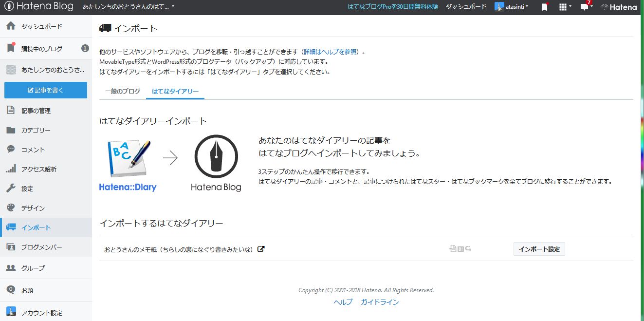Screen dimensions: 644x321
Task: Open ブログメンバー sidebar item
Action: pyautogui.click(x=46, y=247)
